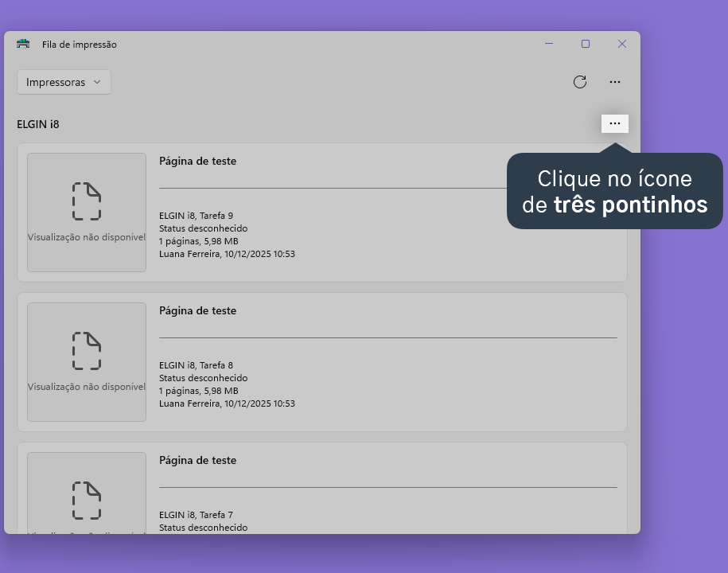Click the Página de teste title of Tarefa 7
This screenshot has height=573, width=728.
(198, 460)
